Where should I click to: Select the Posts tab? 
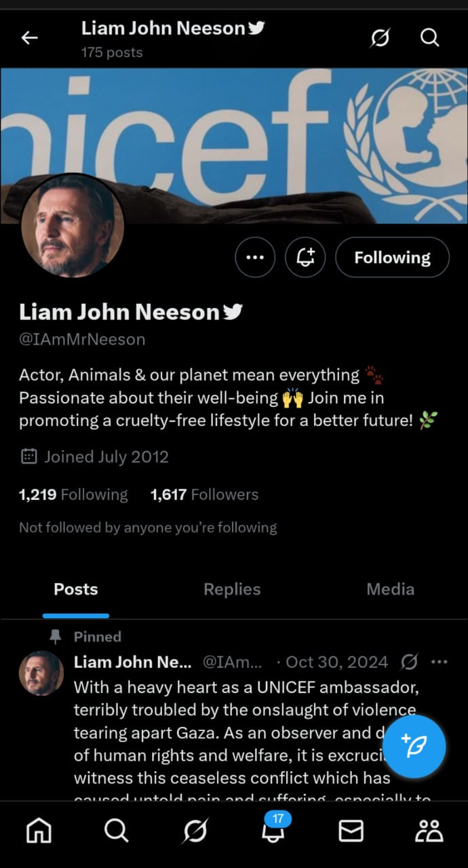click(x=76, y=589)
